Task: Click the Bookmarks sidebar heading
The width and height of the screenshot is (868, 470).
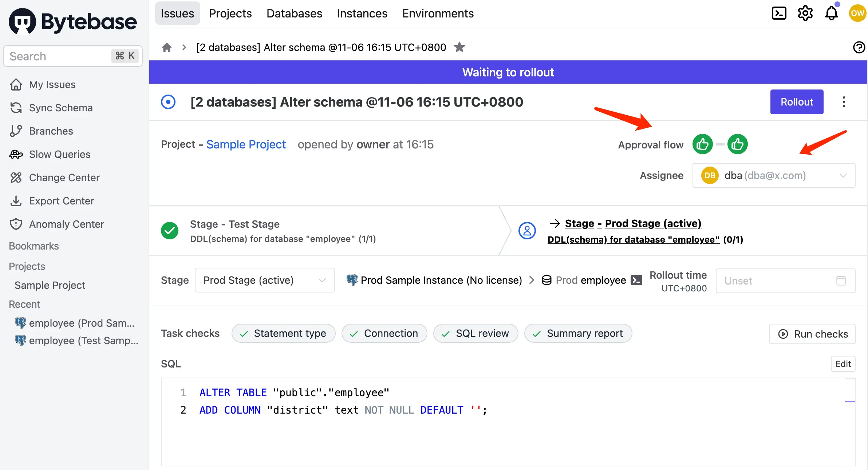Action: pyautogui.click(x=34, y=246)
